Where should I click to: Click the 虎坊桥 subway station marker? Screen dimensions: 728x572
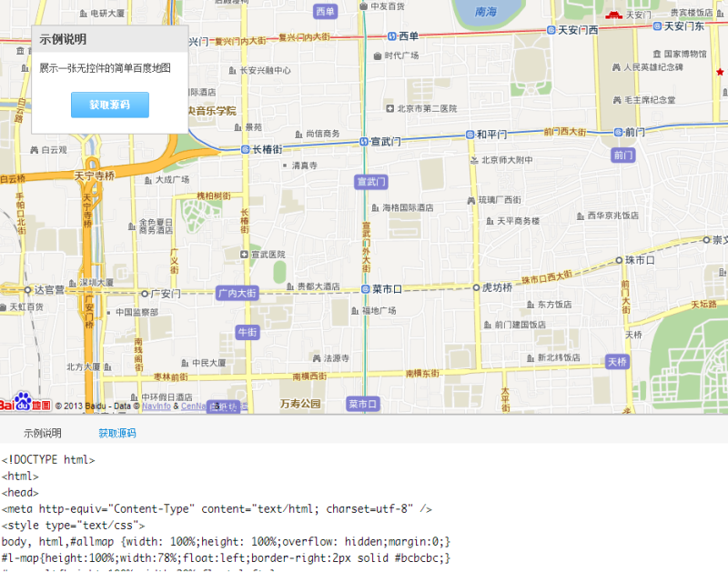point(475,287)
